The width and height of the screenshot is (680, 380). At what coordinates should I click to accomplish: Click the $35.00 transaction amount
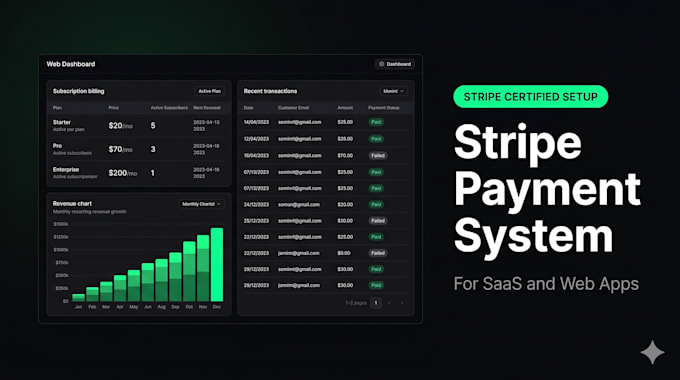coord(345,139)
